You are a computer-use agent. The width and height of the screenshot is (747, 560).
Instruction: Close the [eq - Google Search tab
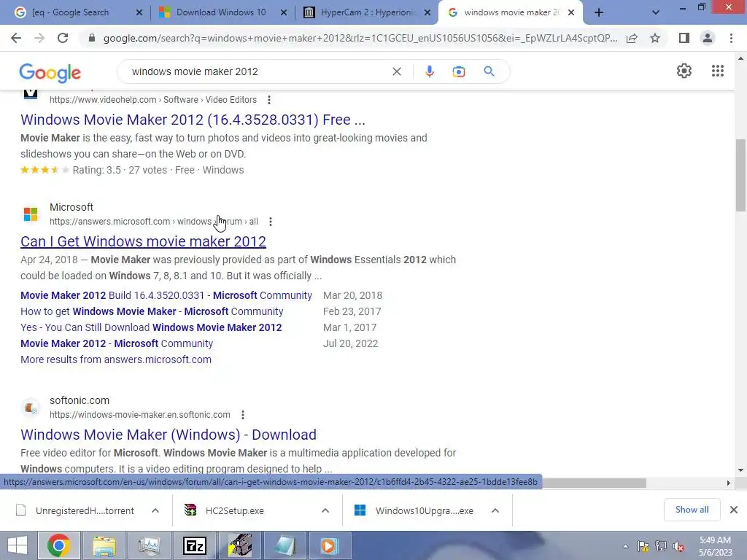click(x=139, y=13)
